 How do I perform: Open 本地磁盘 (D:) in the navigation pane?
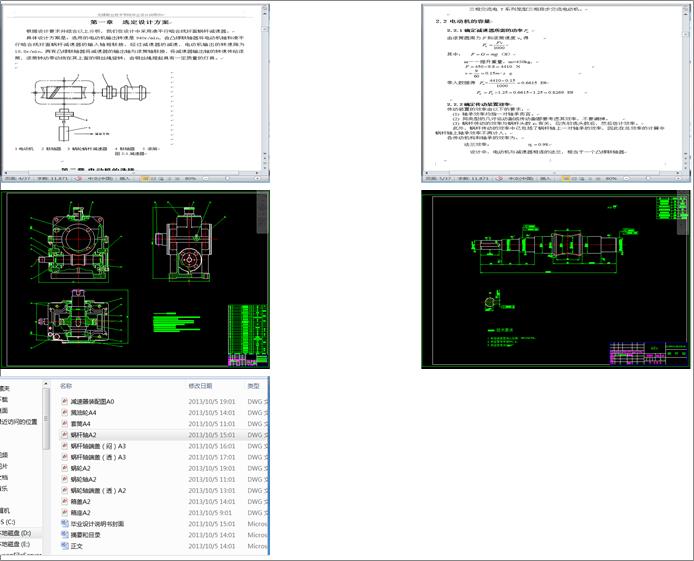pos(16,533)
